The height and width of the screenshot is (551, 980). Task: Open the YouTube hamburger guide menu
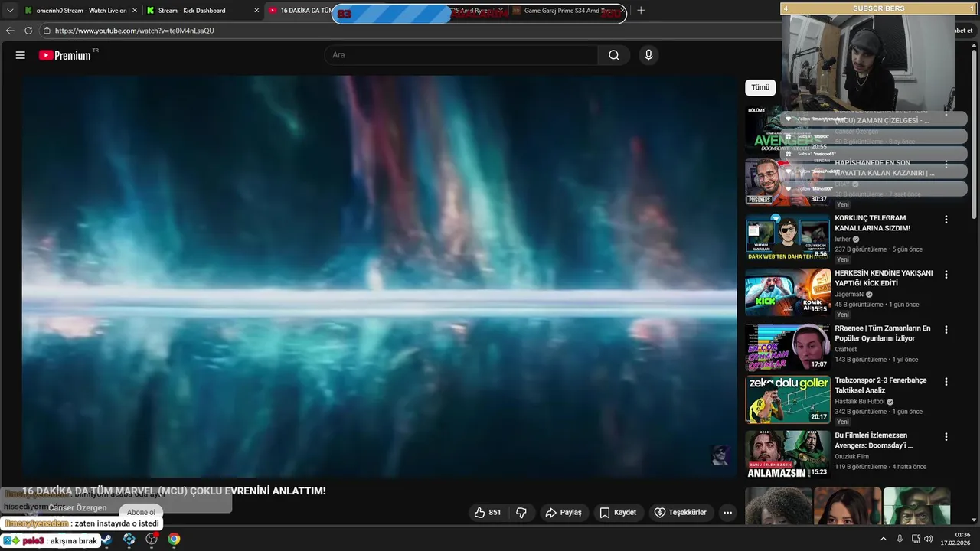pyautogui.click(x=21, y=55)
